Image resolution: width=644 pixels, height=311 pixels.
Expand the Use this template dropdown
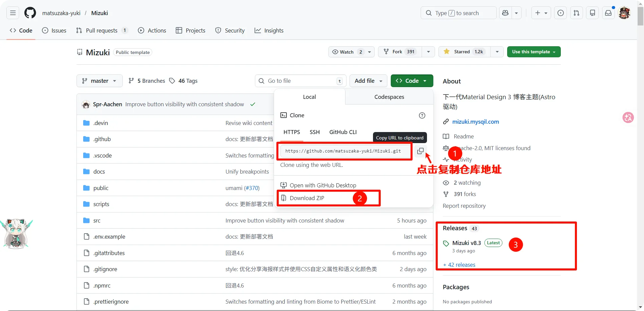[534, 52]
